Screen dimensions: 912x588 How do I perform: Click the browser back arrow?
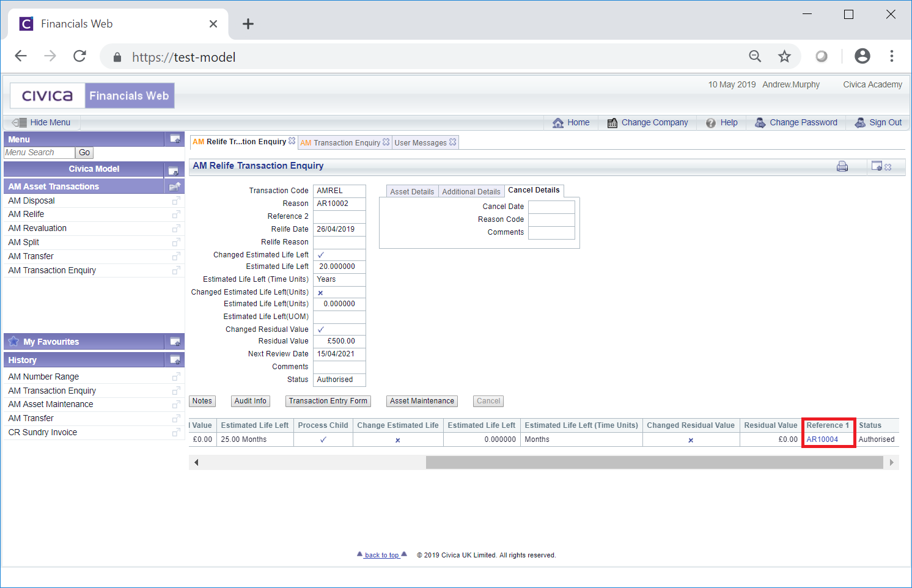click(x=21, y=56)
